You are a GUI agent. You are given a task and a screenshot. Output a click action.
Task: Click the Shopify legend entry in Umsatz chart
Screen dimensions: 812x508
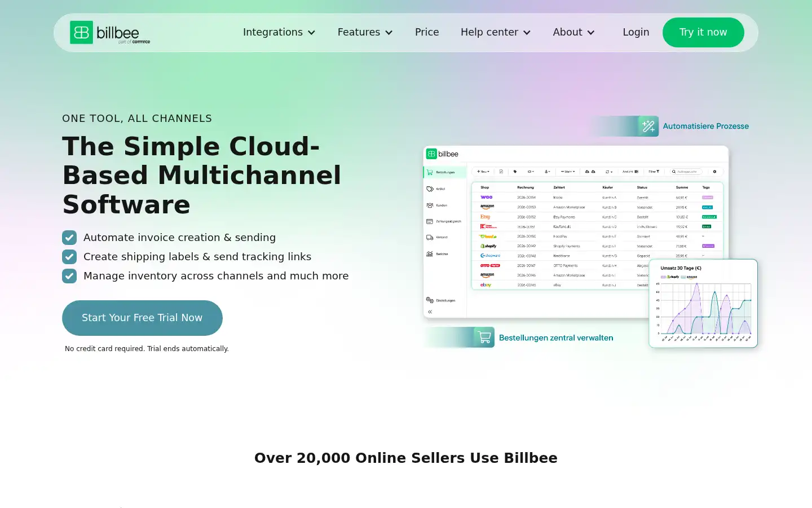point(670,277)
